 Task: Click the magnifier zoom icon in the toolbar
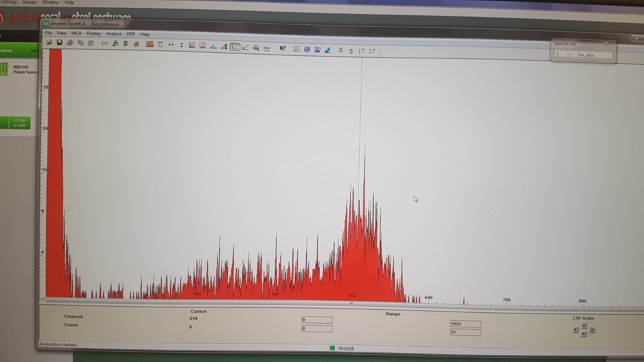tap(256, 48)
